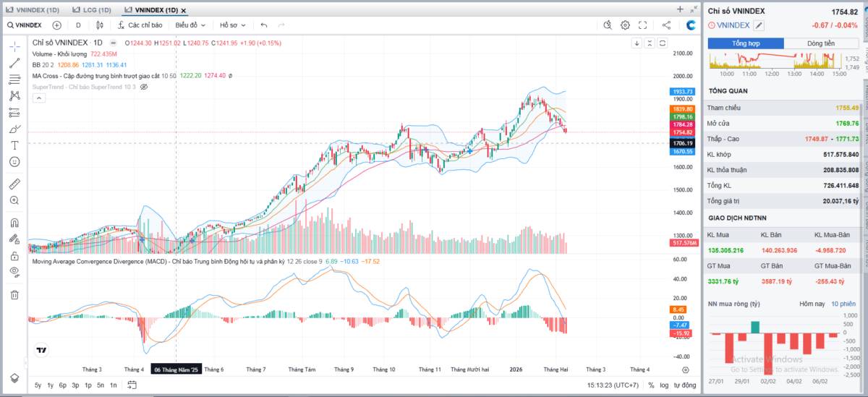Click the add symbol compare plus icon

point(57,25)
